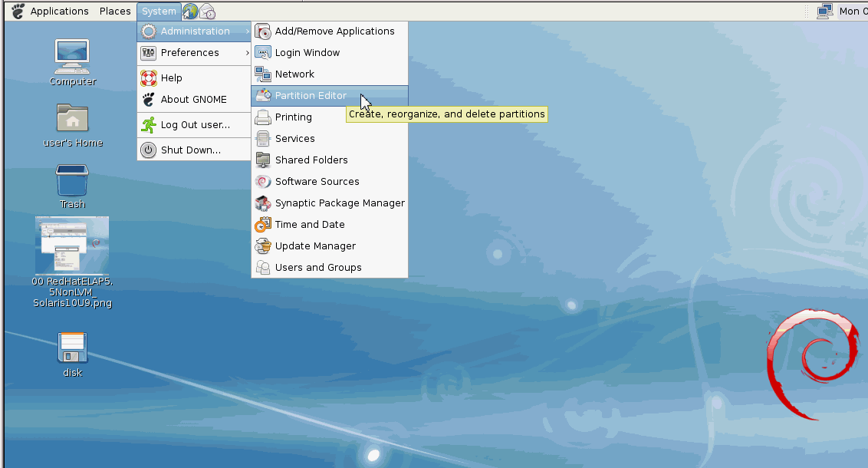Open the mail envelope launcher in panel
This screenshot has width=868, height=468.
[x=208, y=11]
